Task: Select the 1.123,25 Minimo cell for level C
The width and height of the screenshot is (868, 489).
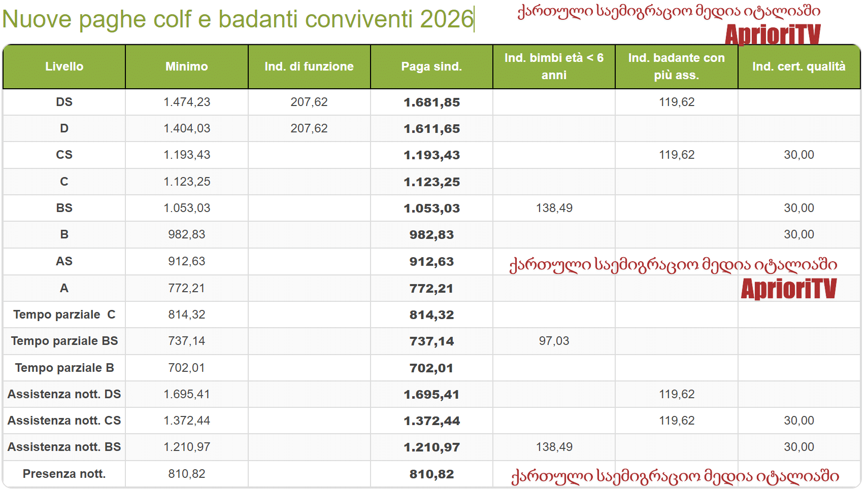Action: coord(186,182)
